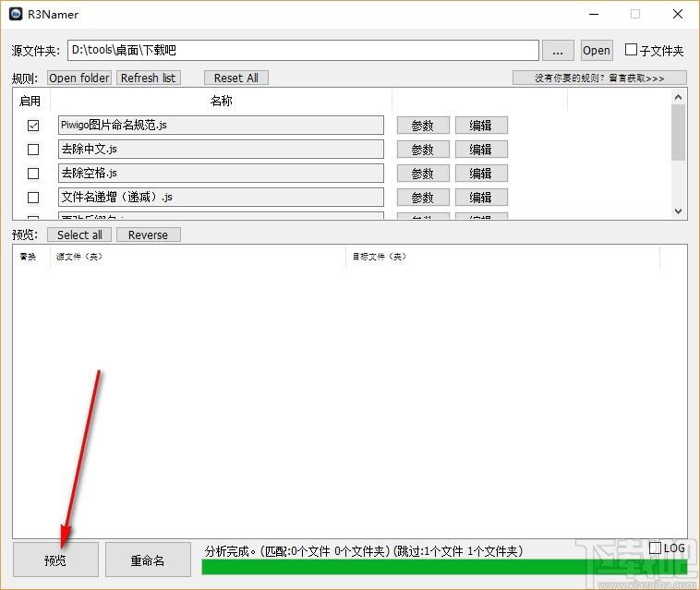This screenshot has width=700, height=590.
Task: Select the Piwigo图片命名规范.js rule name field
Action: 221,125
